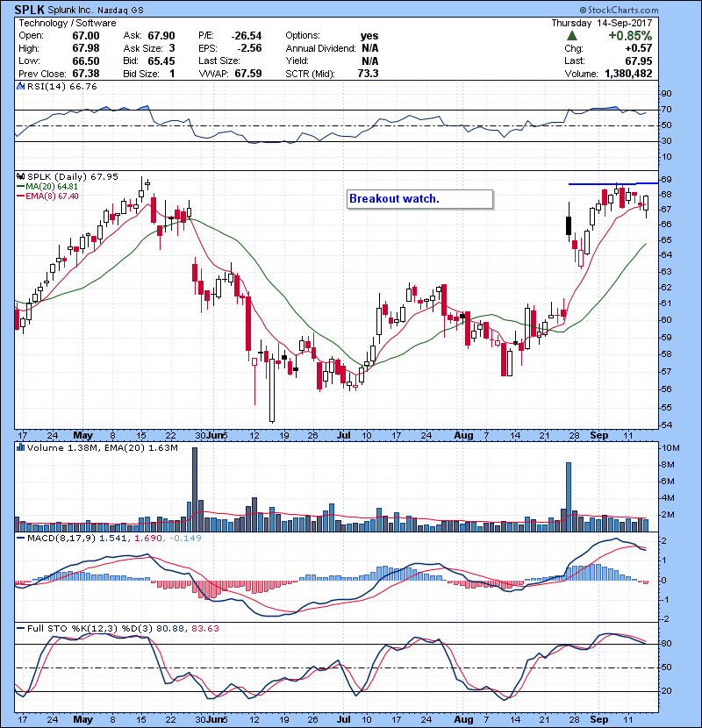Click the Low price value 66.50

85,61
